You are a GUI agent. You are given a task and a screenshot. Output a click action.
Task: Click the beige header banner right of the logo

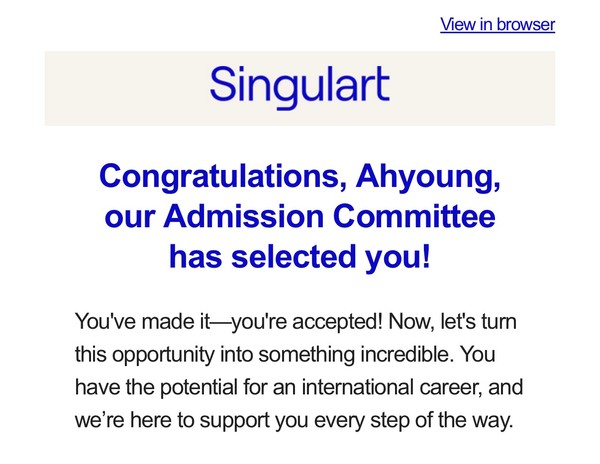[480, 88]
